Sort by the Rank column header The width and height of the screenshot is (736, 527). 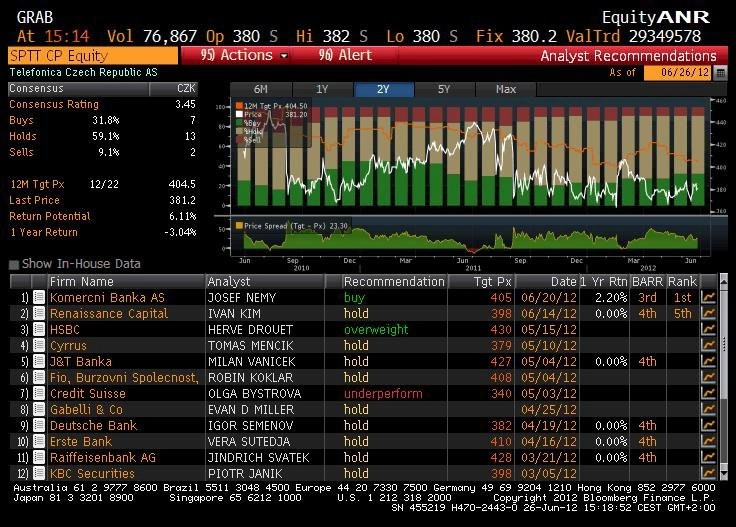pos(682,282)
